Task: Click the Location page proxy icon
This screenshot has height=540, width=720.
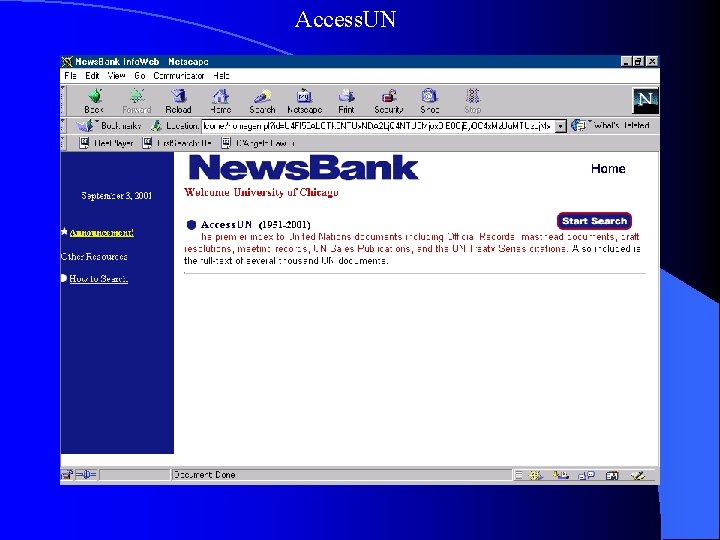Action: click(x=156, y=125)
